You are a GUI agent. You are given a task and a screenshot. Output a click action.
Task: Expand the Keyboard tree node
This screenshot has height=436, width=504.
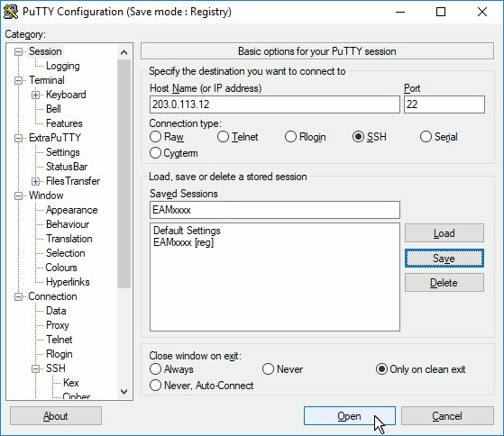(36, 95)
